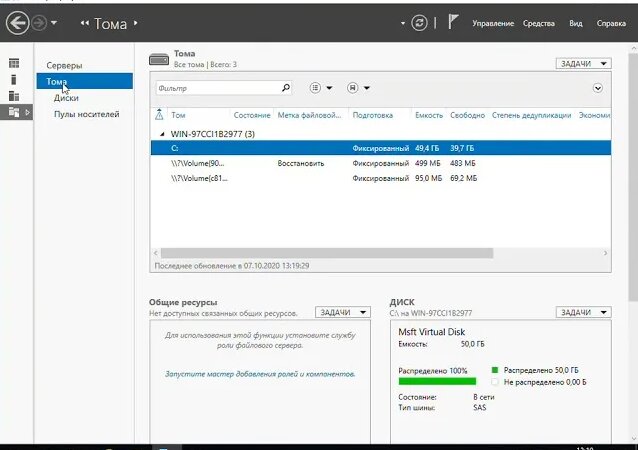The height and width of the screenshot is (450, 638).
Task: Click white Не распределено legend swatch
Action: tap(495, 382)
